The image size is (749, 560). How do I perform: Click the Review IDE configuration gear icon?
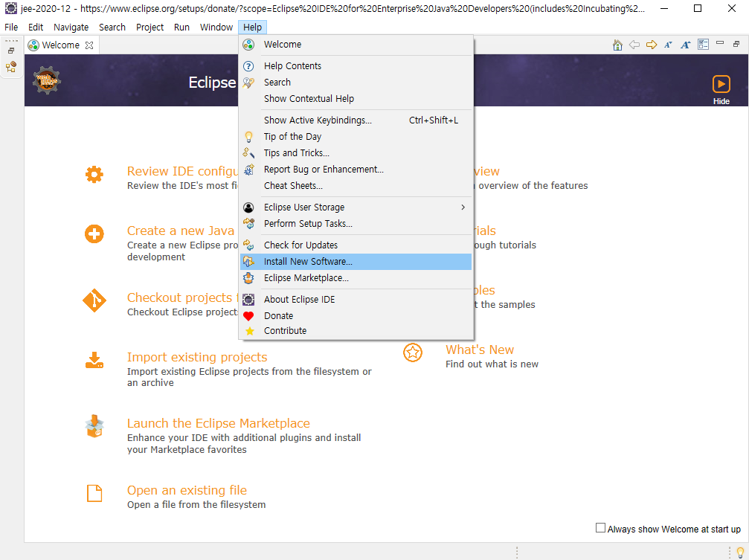tap(94, 175)
